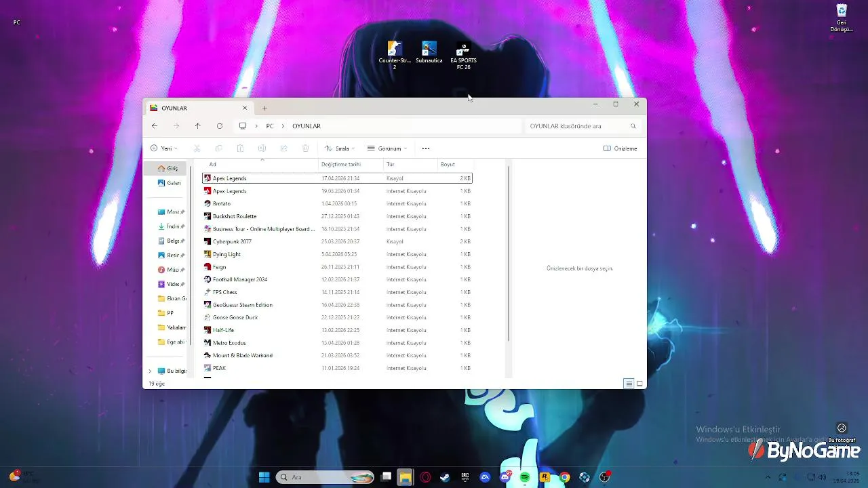
Task: Refresh the OYUNLAR folder view
Action: coord(219,126)
